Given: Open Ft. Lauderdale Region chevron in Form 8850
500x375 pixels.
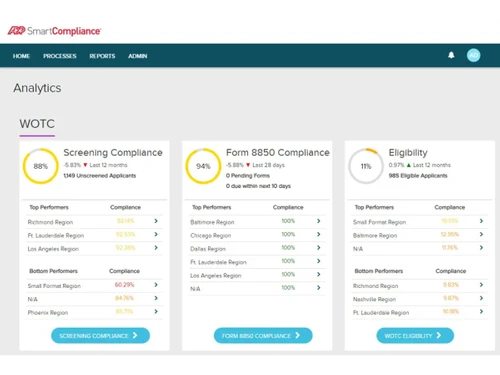Looking at the screenshot, I should [x=319, y=261].
